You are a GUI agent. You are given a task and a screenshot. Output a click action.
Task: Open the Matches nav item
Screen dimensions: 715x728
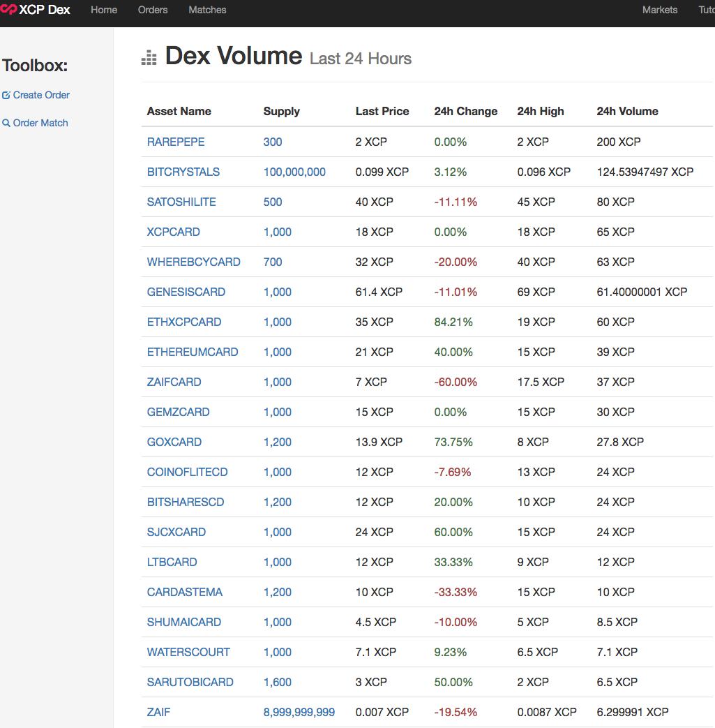pyautogui.click(x=207, y=10)
